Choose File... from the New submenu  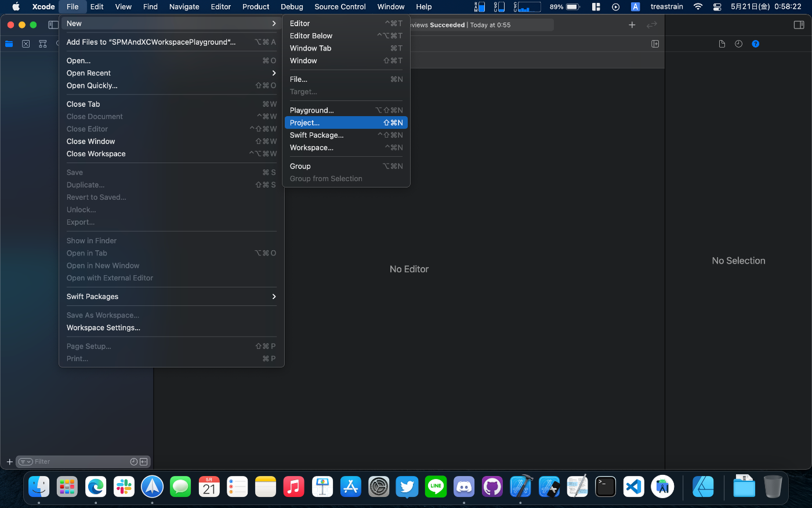pyautogui.click(x=346, y=80)
